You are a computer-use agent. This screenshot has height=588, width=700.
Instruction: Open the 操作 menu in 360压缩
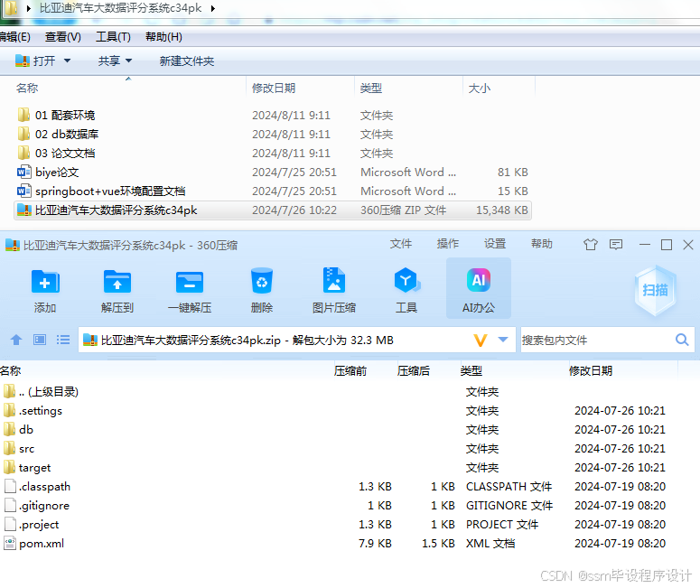click(448, 244)
